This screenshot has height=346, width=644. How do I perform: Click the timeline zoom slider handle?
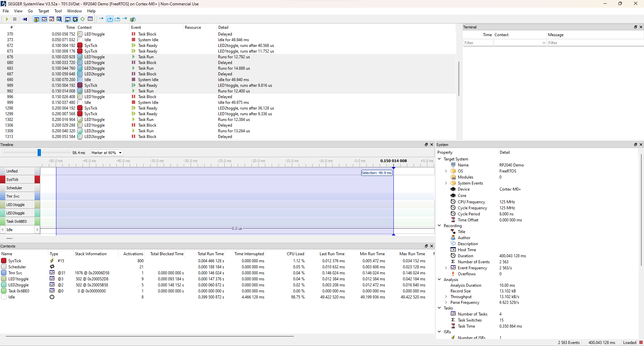39,153
